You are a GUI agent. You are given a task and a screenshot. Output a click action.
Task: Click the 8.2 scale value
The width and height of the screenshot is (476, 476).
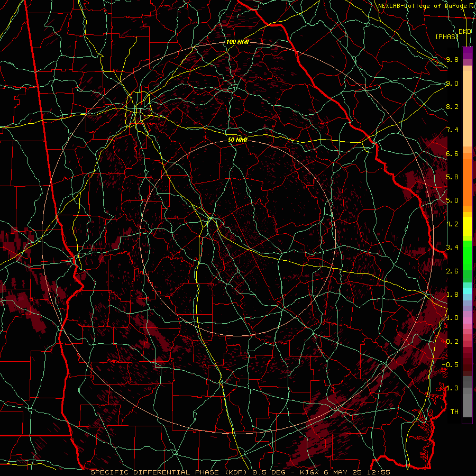click(x=452, y=106)
